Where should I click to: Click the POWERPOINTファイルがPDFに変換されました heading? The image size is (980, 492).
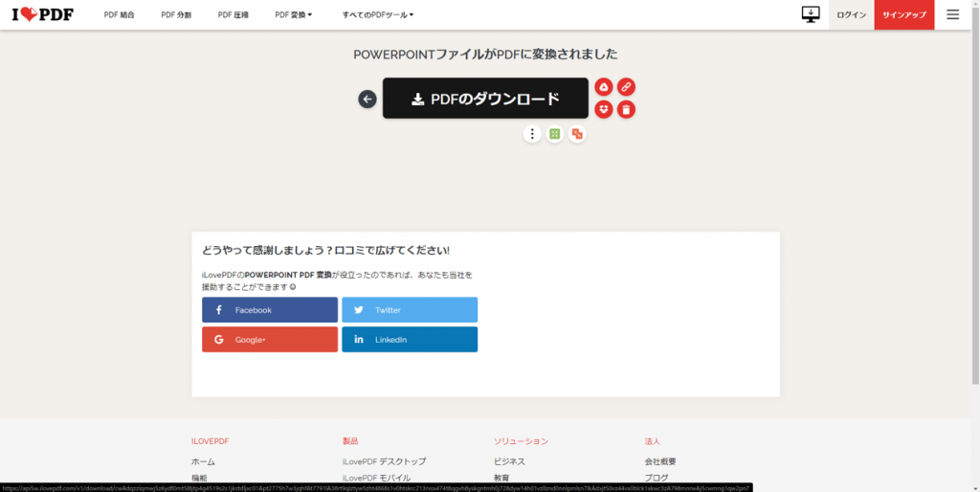485,55
